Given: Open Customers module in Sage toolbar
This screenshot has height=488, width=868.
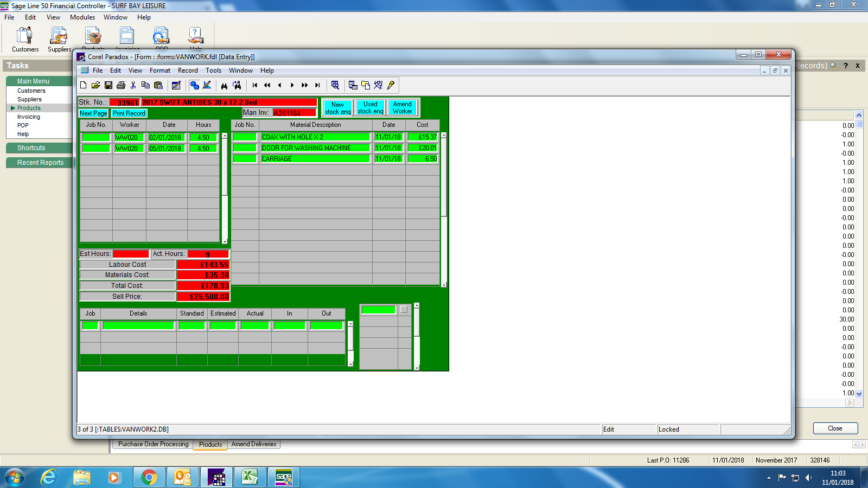Looking at the screenshot, I should tap(25, 40).
